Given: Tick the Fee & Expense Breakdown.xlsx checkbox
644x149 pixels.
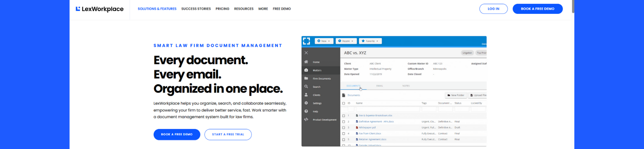Looking at the screenshot, I should point(344,116).
